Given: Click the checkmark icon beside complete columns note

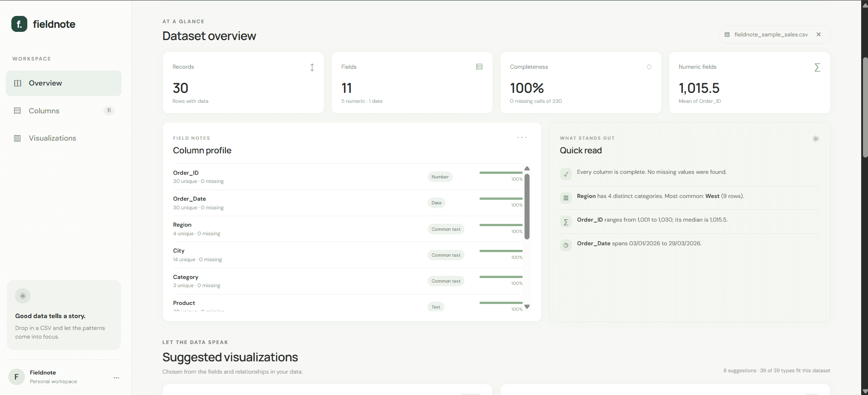Looking at the screenshot, I should (566, 174).
